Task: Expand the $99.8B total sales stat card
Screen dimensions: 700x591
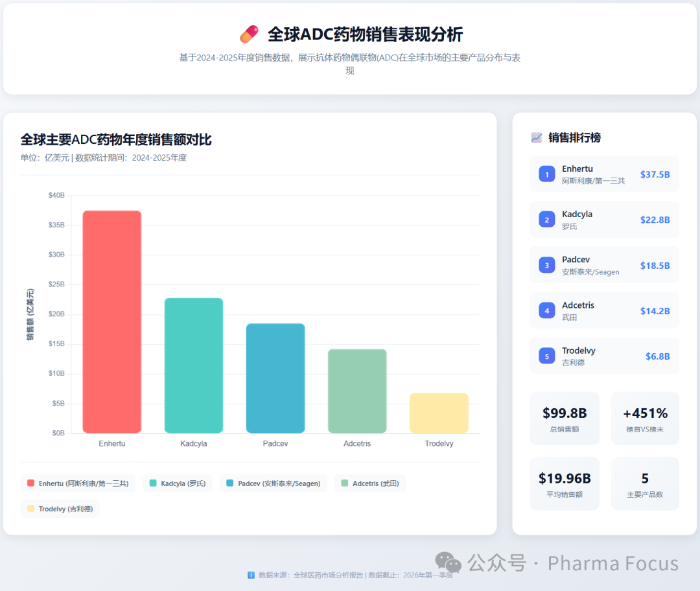Action: [564, 418]
